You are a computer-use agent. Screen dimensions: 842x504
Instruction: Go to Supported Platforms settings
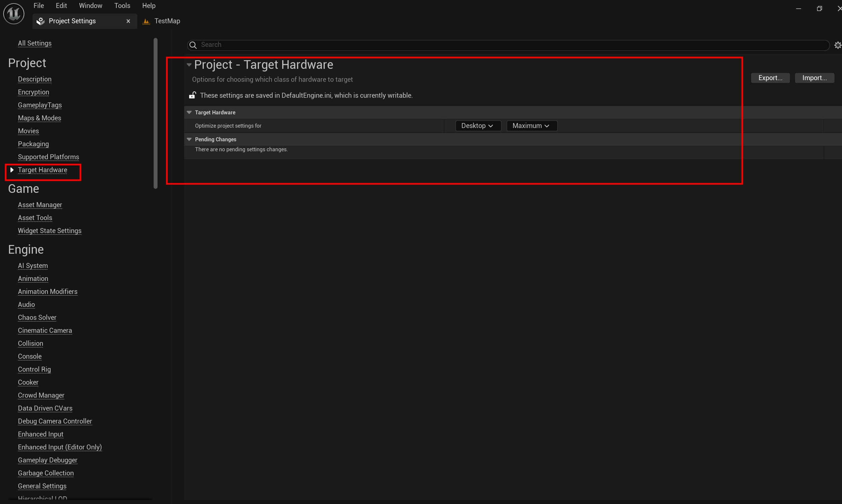click(x=48, y=157)
